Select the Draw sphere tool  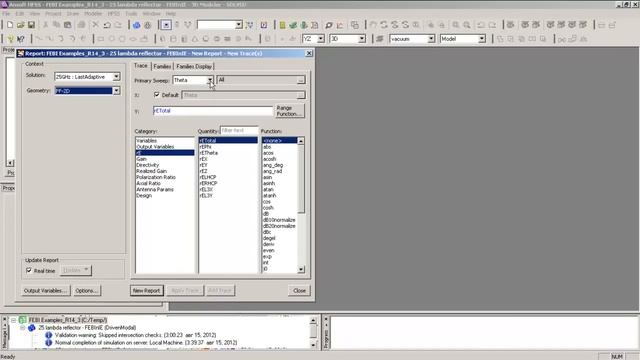coord(206,39)
